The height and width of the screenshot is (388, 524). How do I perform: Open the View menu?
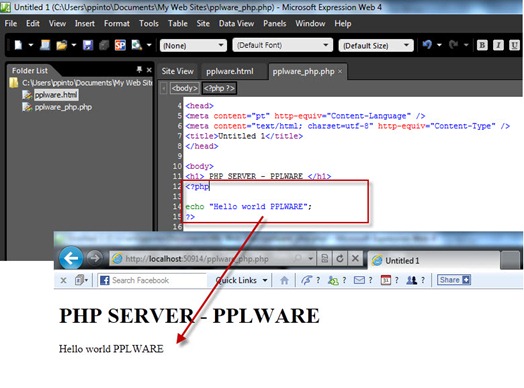[x=57, y=23]
